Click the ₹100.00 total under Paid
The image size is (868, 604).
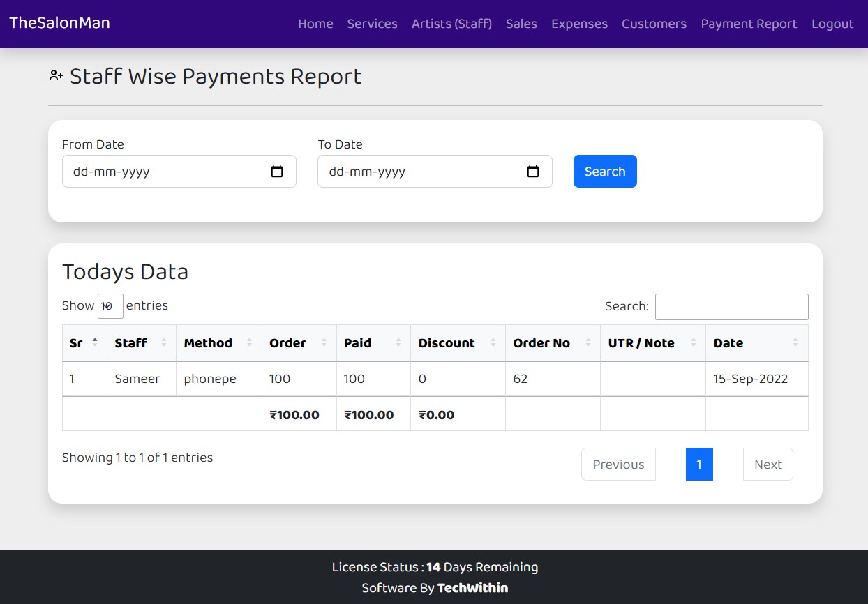pyautogui.click(x=369, y=415)
